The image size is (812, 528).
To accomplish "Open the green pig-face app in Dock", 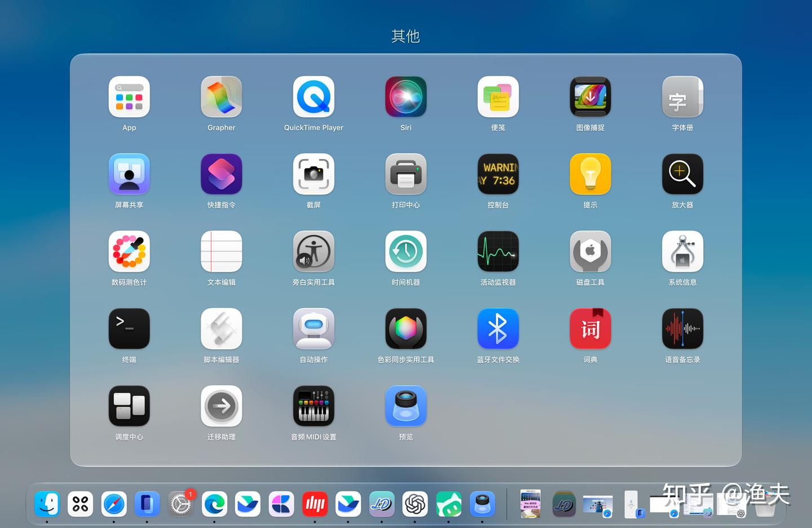I will pos(449,504).
